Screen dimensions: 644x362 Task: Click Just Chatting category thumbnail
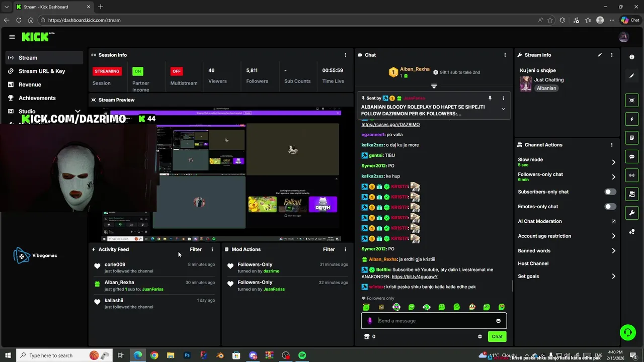coord(526,83)
